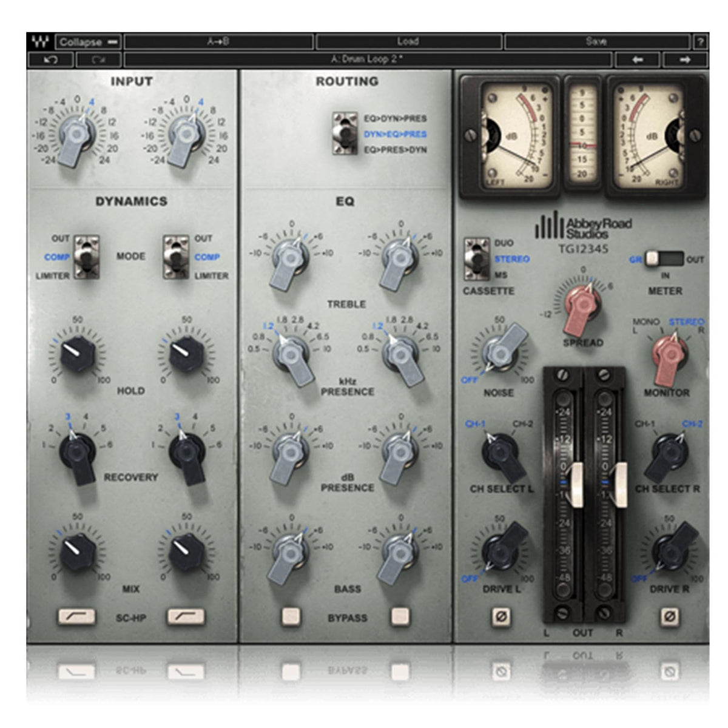The width and height of the screenshot is (728, 728).
Task: Click the Waves logo icon
Action: tap(41, 42)
